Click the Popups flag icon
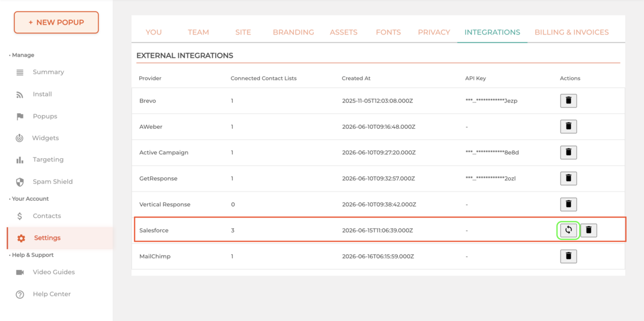Image resolution: width=644 pixels, height=321 pixels. click(20, 117)
